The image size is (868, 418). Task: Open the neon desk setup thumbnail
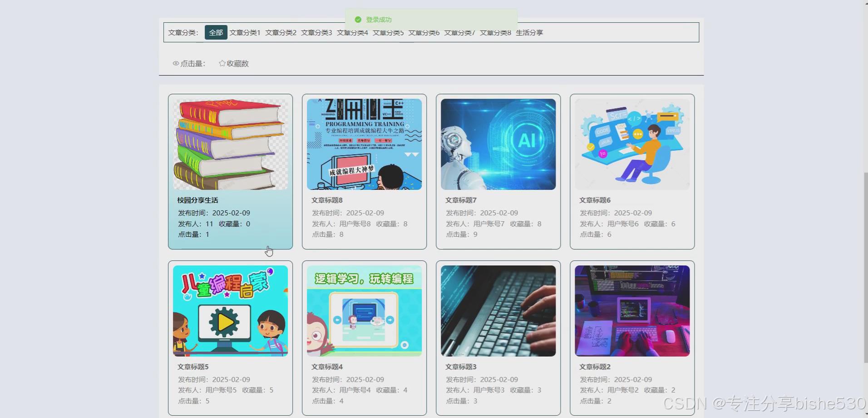(x=632, y=311)
